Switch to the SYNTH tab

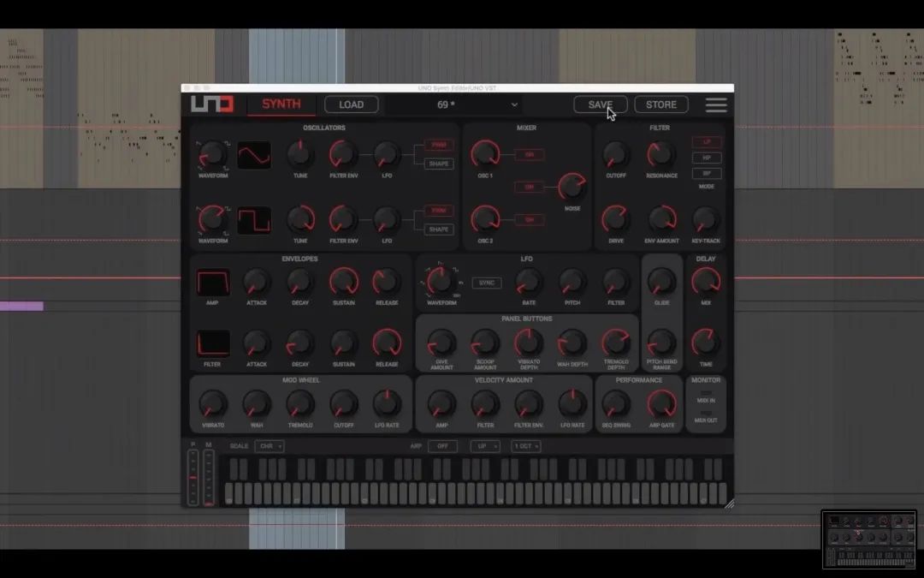281,104
